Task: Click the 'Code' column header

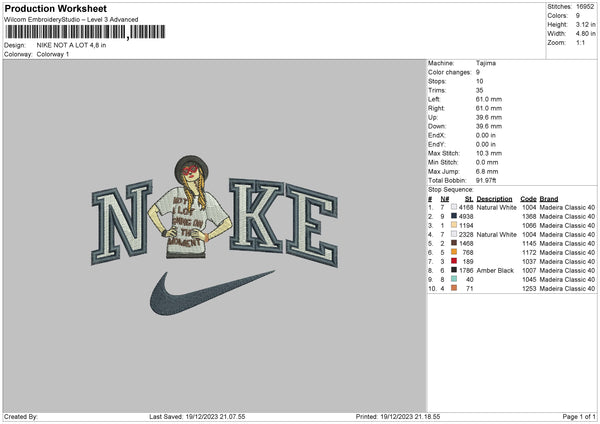Action: pyautogui.click(x=528, y=199)
